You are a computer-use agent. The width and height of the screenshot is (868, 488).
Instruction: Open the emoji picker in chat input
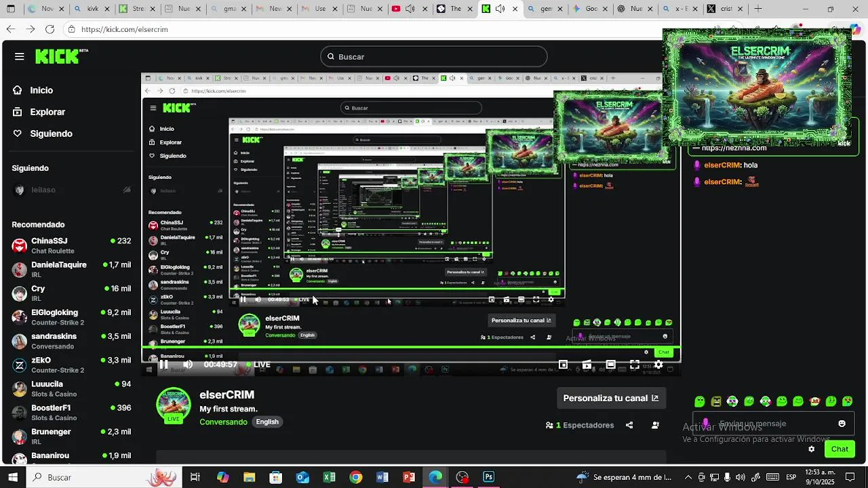(x=842, y=424)
